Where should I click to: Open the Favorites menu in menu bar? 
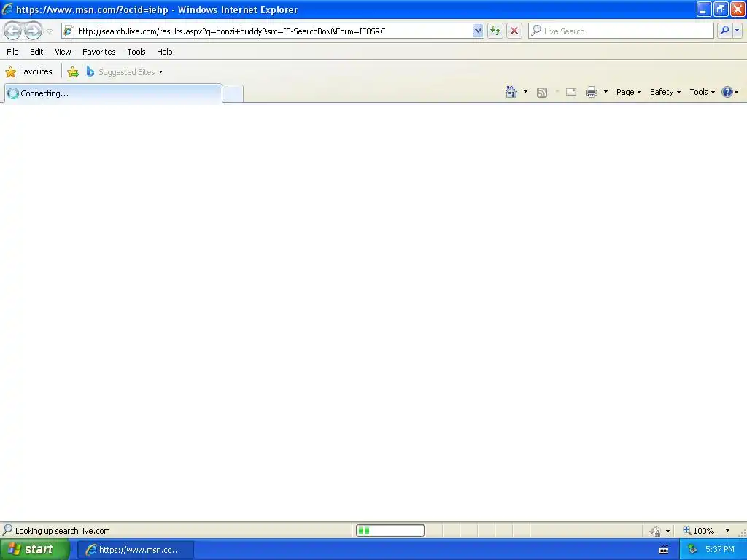tap(98, 52)
